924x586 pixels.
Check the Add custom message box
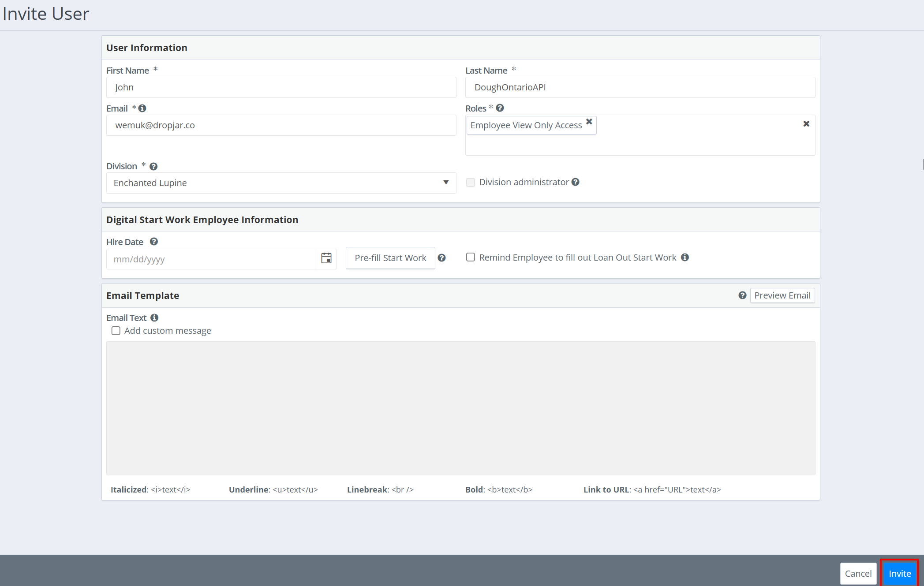point(116,331)
